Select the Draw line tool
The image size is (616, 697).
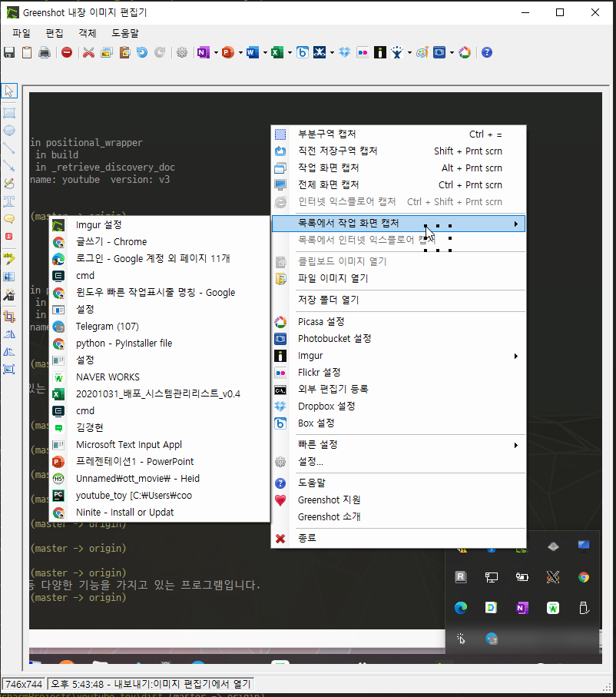pos(9,148)
